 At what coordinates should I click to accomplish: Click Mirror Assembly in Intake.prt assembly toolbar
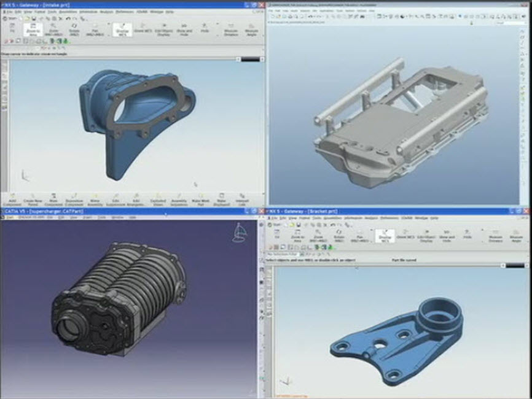tap(95, 200)
